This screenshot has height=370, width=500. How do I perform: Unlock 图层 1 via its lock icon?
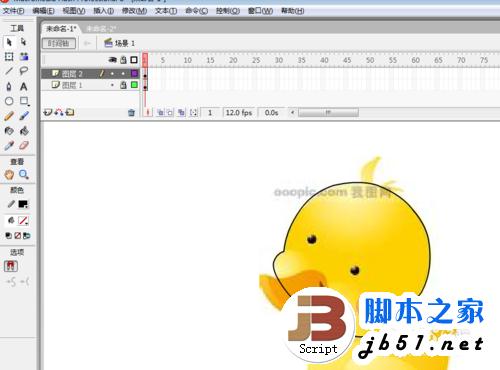[123, 85]
